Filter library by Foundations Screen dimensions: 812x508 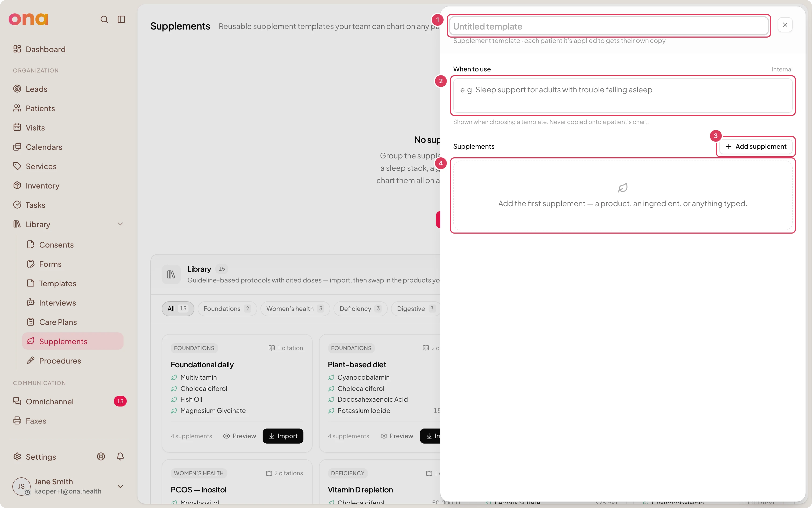227,309
